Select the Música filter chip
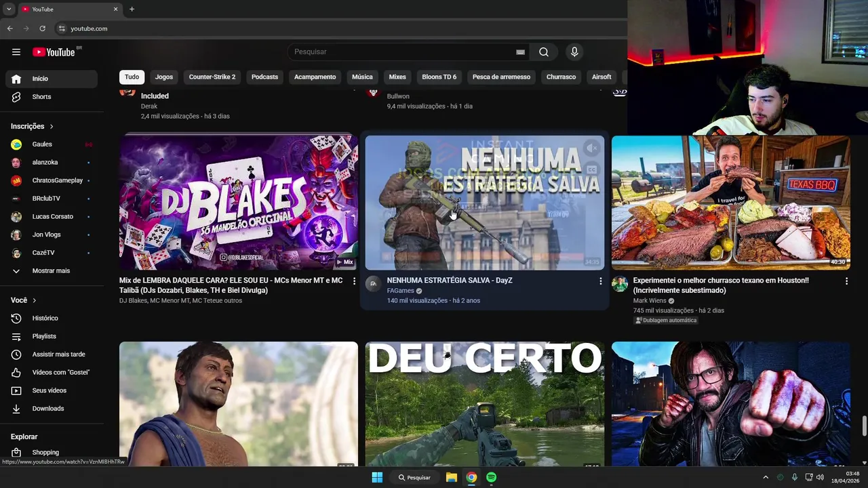The width and height of the screenshot is (868, 488). pyautogui.click(x=362, y=77)
